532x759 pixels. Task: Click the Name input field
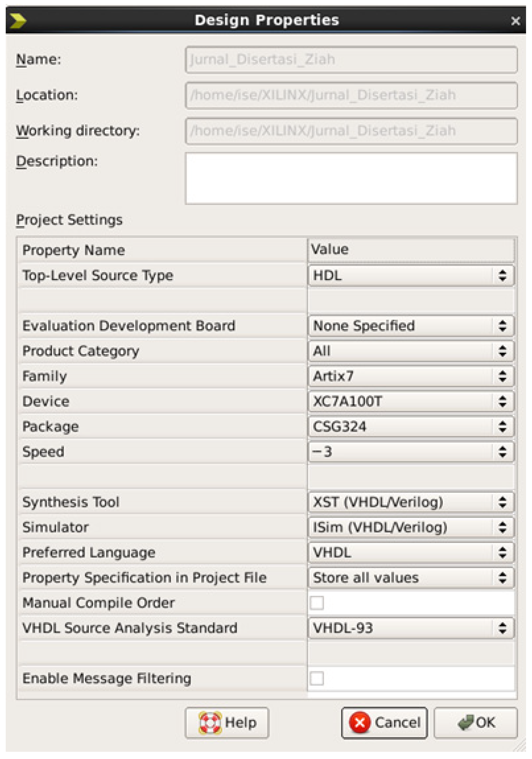point(351,60)
